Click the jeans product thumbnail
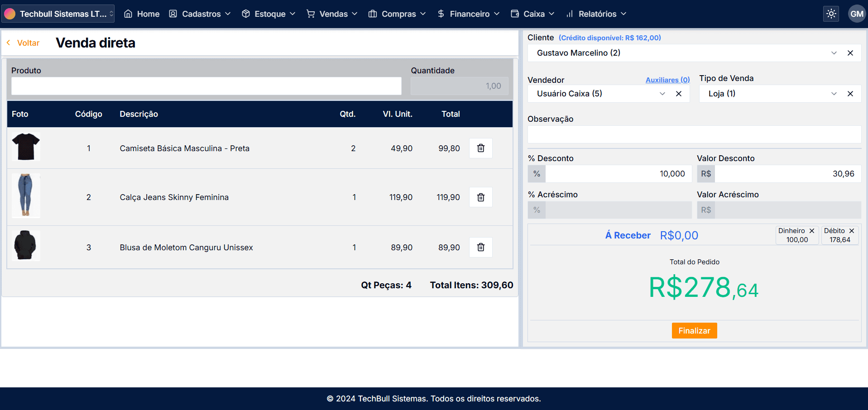Screen dimensions: 868x410 (26, 196)
